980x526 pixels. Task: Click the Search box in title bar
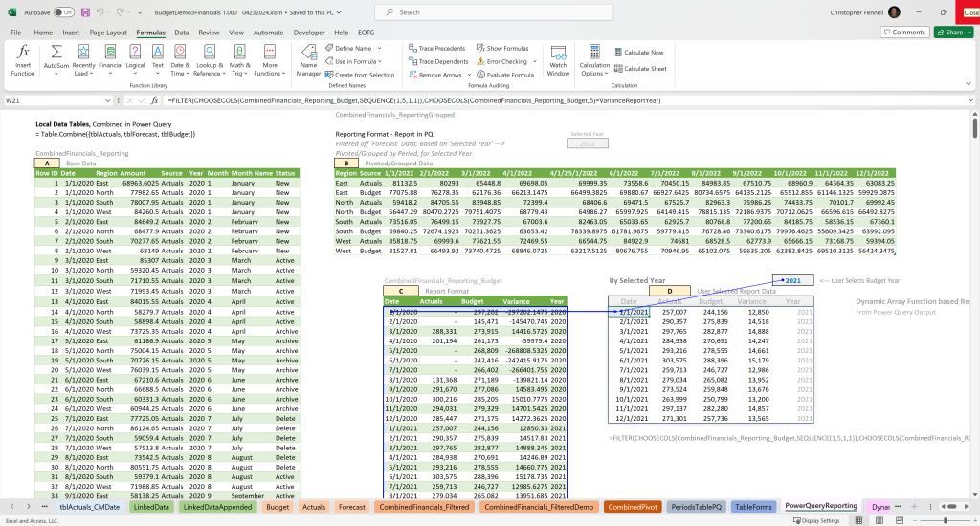click(x=494, y=12)
